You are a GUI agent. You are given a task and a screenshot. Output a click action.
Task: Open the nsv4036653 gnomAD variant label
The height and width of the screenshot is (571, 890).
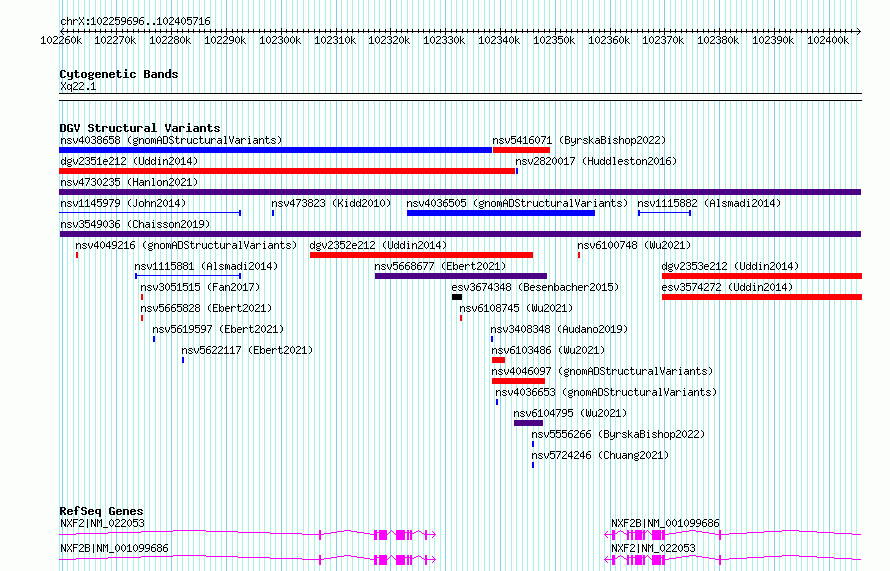606,392
